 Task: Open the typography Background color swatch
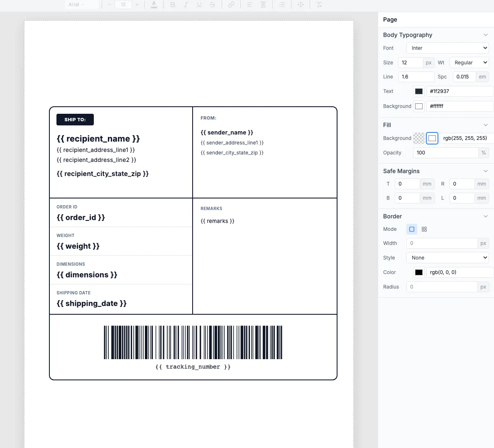(419, 106)
